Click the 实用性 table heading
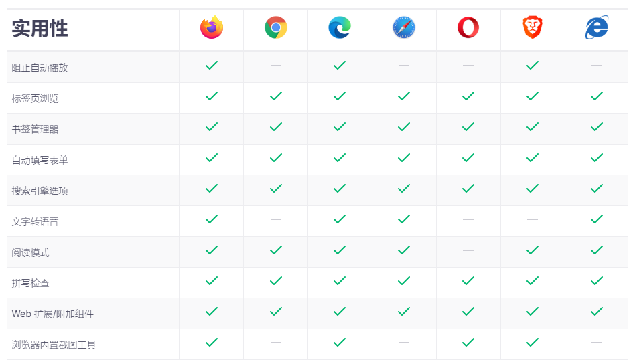 40,29
